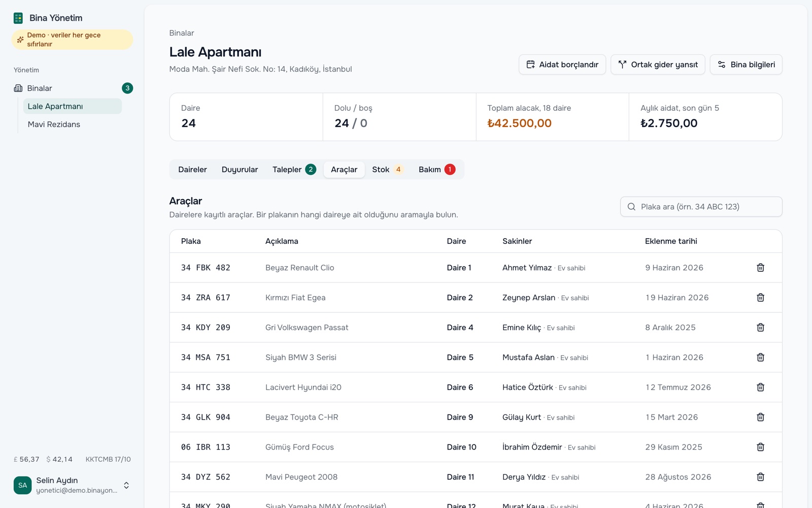The height and width of the screenshot is (508, 812).
Task: Remove the 34 HTC 338 entry
Action: (760, 388)
